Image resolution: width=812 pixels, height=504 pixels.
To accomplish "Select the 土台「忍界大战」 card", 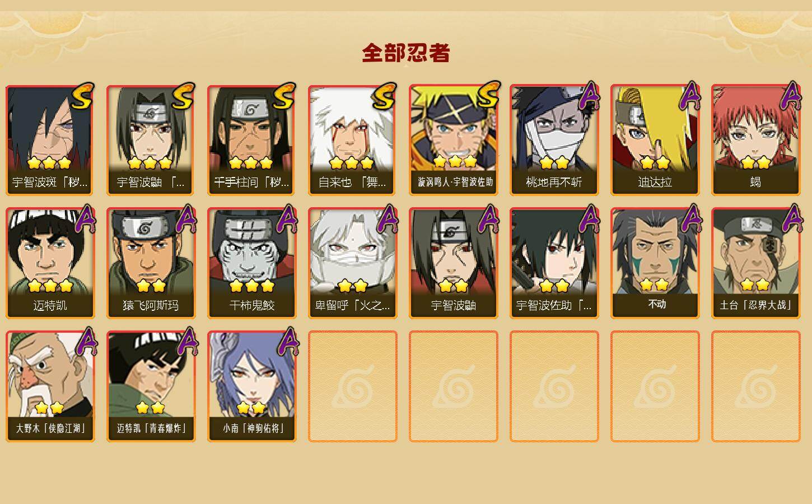I will (x=755, y=263).
